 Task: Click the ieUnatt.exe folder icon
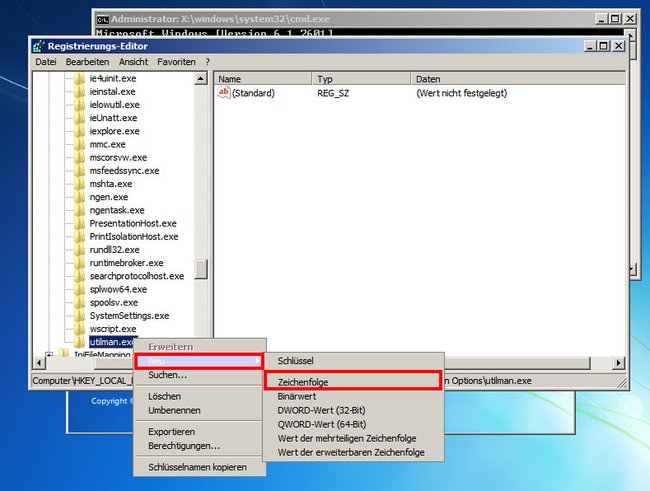pyautogui.click(x=80, y=118)
